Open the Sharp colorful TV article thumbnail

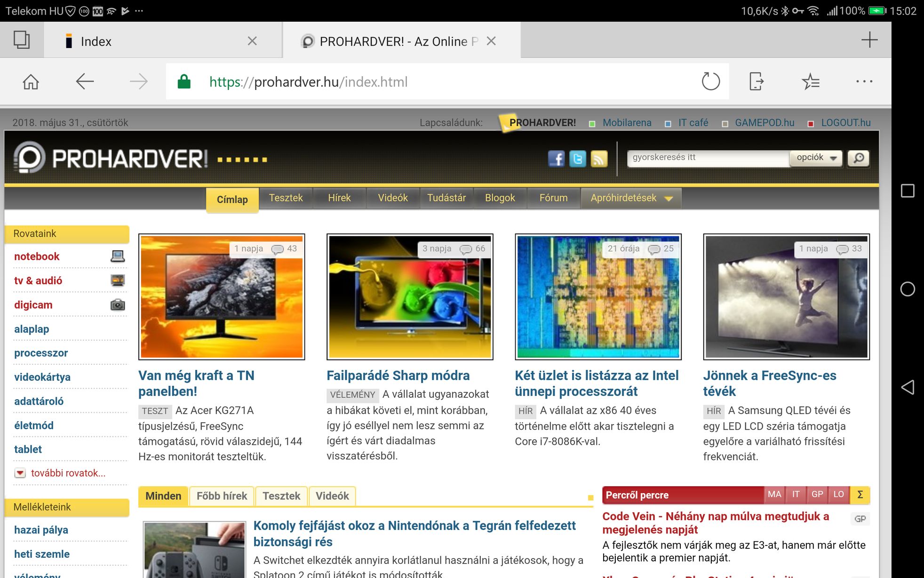coord(410,297)
